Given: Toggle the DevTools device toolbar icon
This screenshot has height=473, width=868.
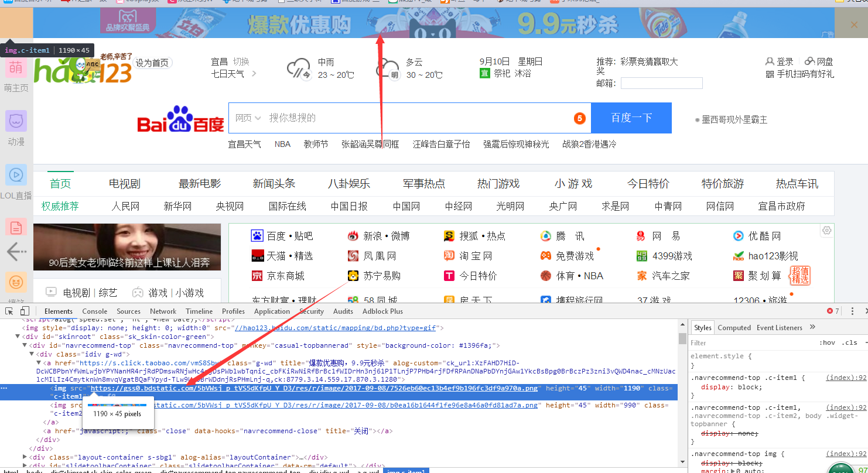Looking at the screenshot, I should [25, 311].
